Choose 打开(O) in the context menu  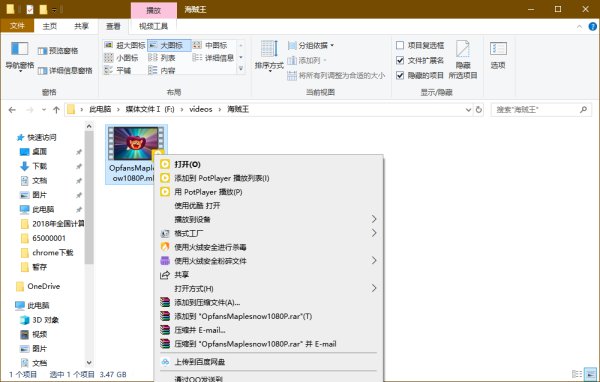[x=269, y=164]
